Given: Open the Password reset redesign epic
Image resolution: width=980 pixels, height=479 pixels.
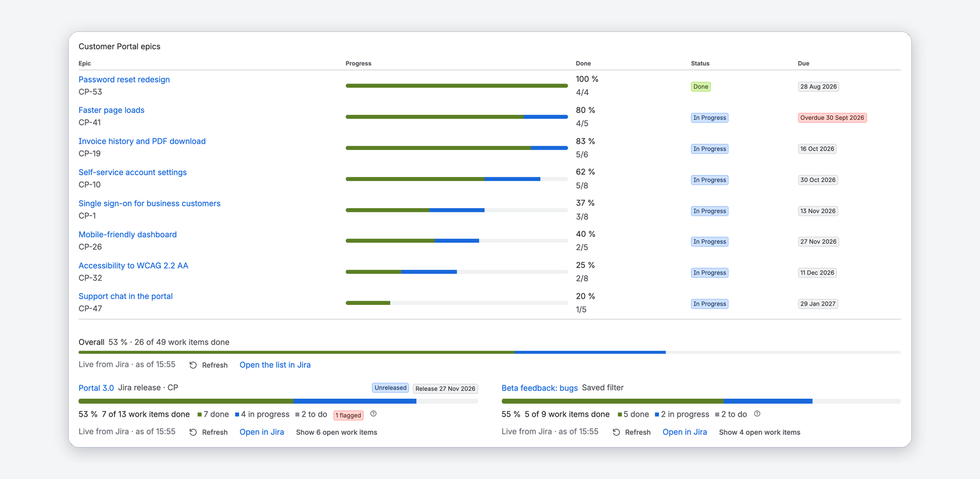Looking at the screenshot, I should 124,79.
